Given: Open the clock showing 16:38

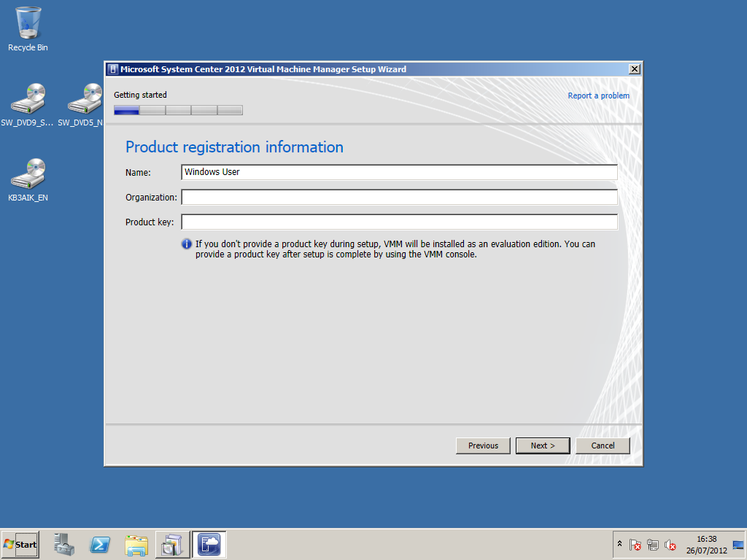Looking at the screenshot, I should pyautogui.click(x=706, y=545).
